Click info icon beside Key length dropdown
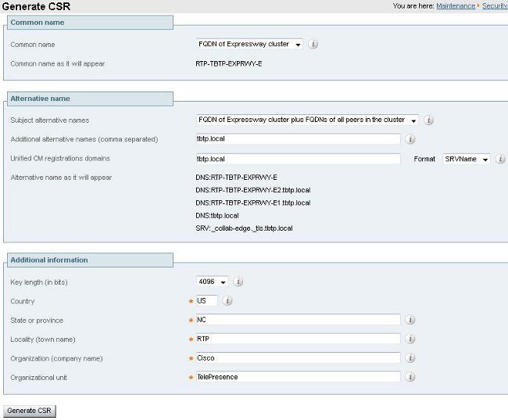This screenshot has height=420, width=508. 238,282
